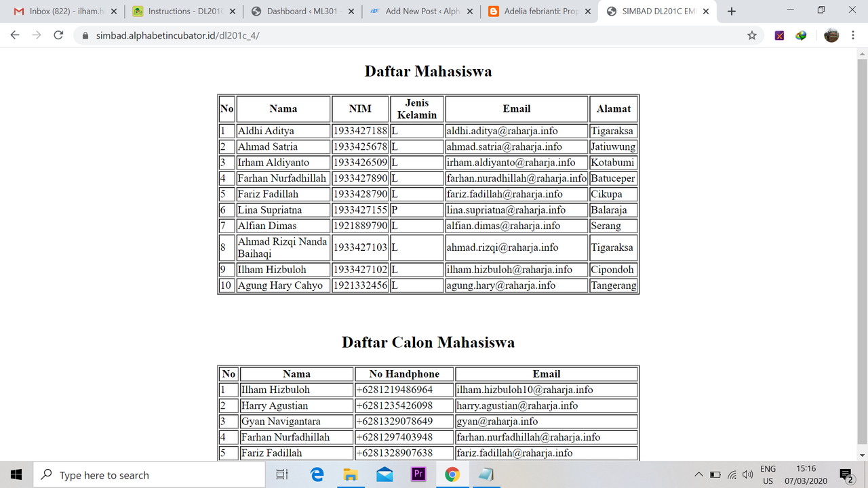Close the Add New Post tab
Screen dimensions: 868x488
[469, 12]
